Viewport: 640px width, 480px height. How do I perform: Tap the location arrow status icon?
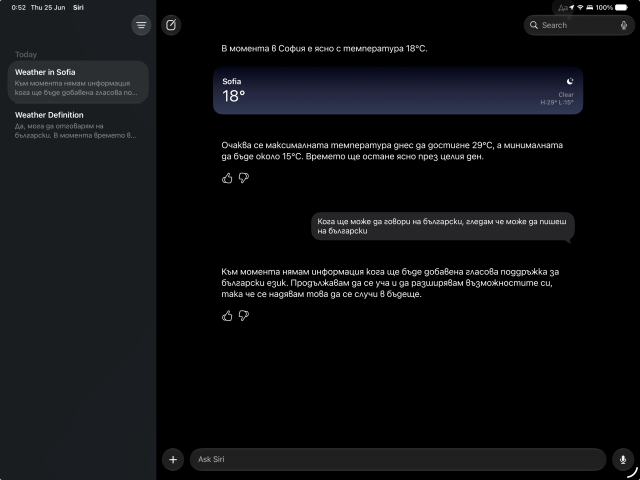coord(572,7)
